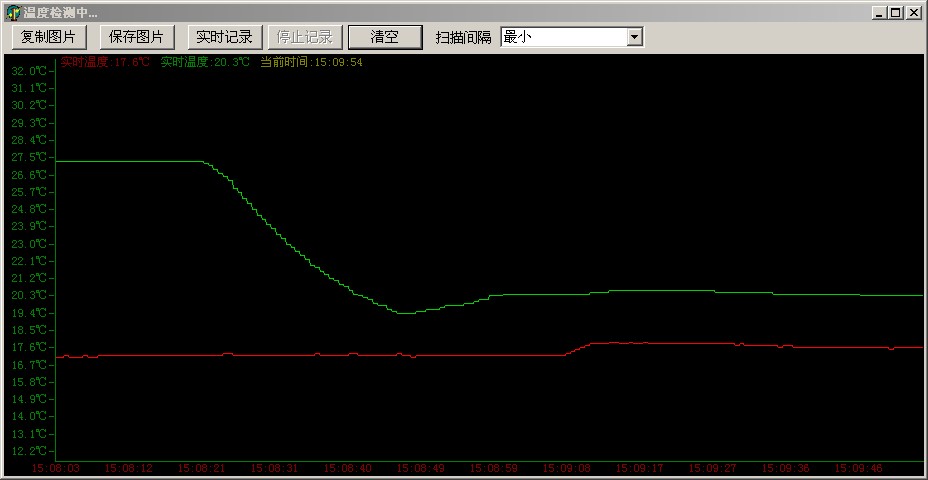Viewport: 928px width, 480px height.
Task: Click the 复制图片 button
Action: coord(49,37)
